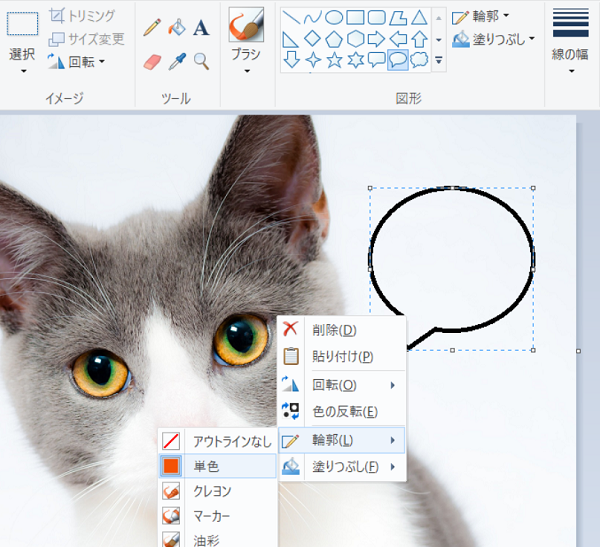The width and height of the screenshot is (600, 547).
Task: Open 塗りつぶし(F) submenu in the context menu
Action: point(342,467)
